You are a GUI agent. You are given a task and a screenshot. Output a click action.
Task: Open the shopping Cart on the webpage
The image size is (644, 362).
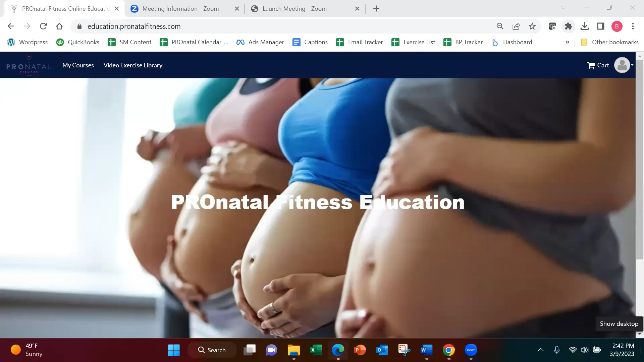pyautogui.click(x=598, y=65)
